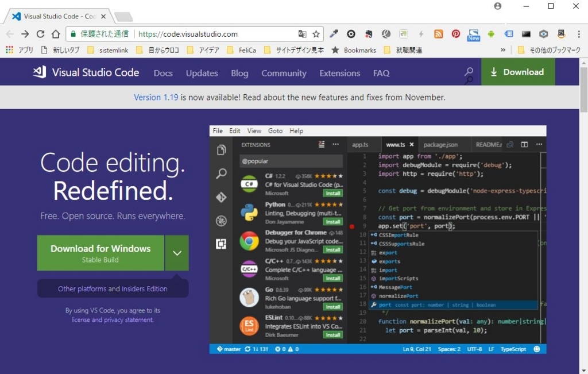
Task: Open Other platforms and Insiders Edition
Action: [x=113, y=288]
